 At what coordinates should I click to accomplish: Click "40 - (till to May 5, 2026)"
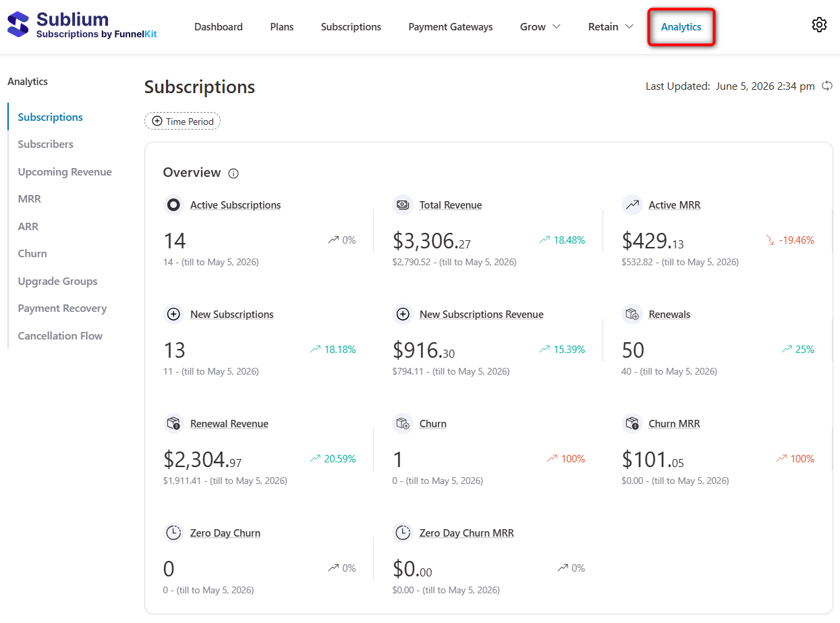669,371
